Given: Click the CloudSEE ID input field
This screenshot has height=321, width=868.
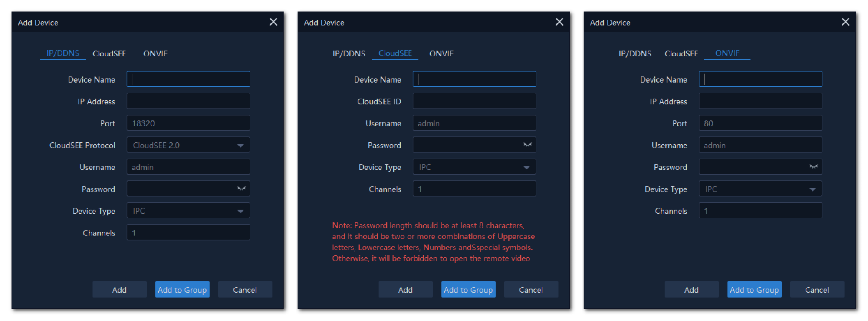Looking at the screenshot, I should click(x=474, y=101).
